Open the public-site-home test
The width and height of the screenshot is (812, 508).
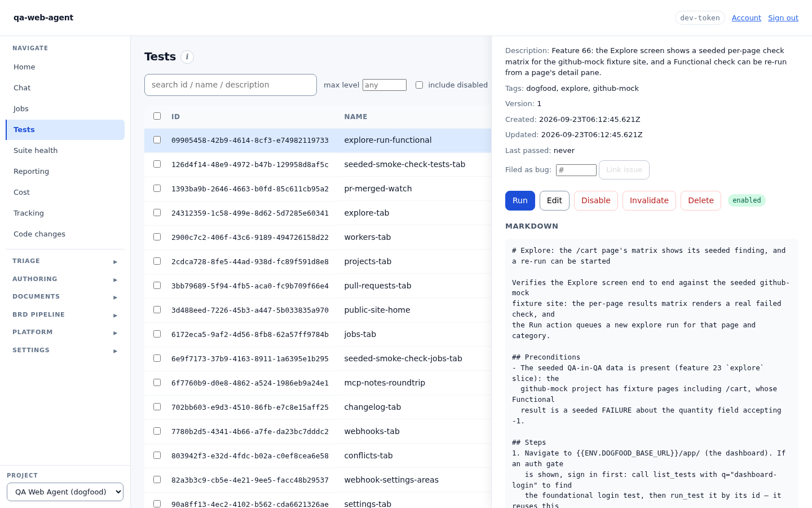coord(377,310)
